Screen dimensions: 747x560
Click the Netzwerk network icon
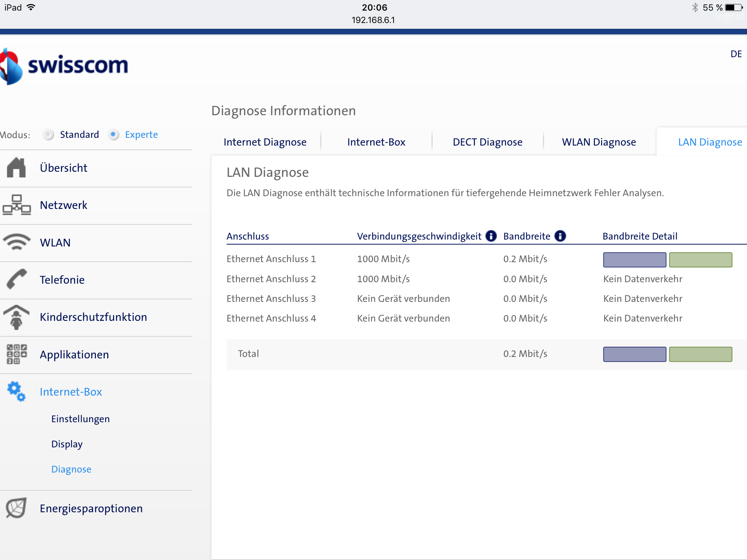coord(16,205)
